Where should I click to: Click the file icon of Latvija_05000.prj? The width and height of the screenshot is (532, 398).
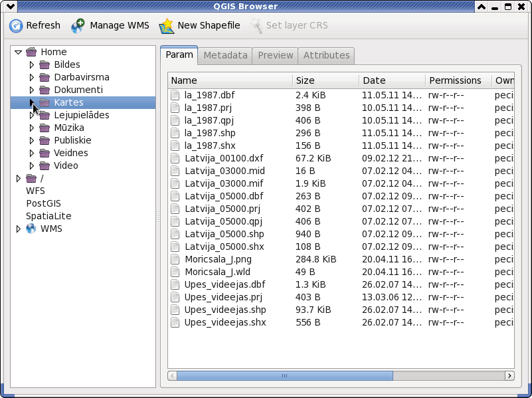(175, 209)
